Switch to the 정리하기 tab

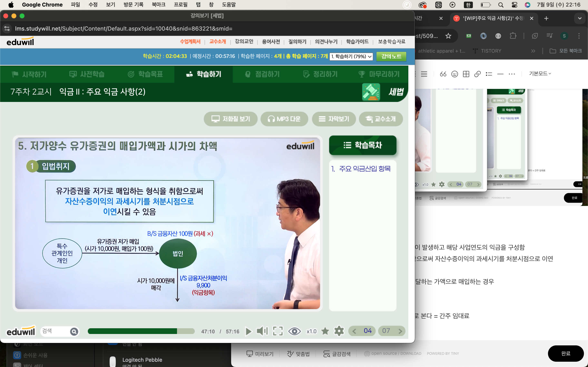click(320, 74)
